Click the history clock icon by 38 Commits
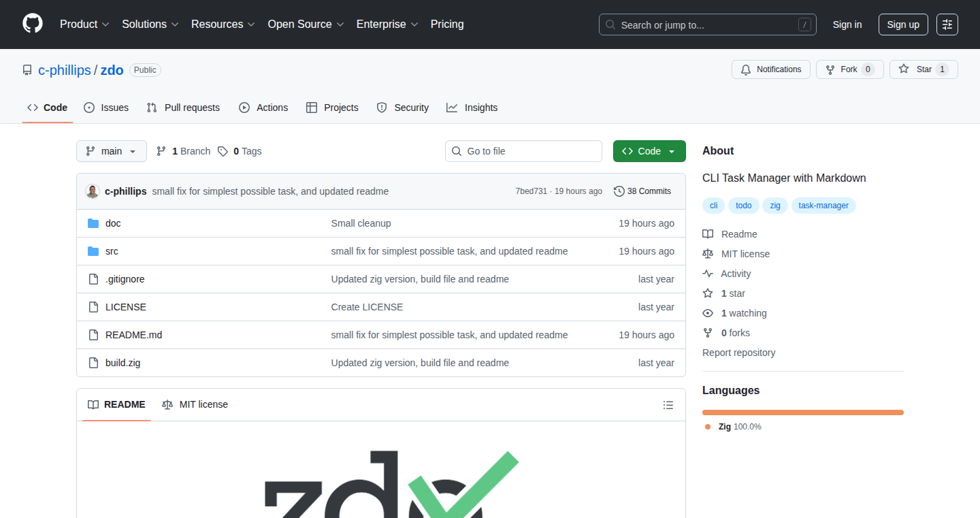Screen dimensions: 980x518 click(619, 191)
